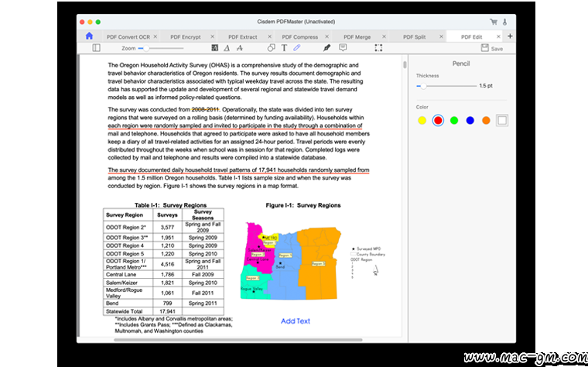Viewport: 588px width, 367px height.
Task: Add a new tab with plus button
Action: coord(510,36)
